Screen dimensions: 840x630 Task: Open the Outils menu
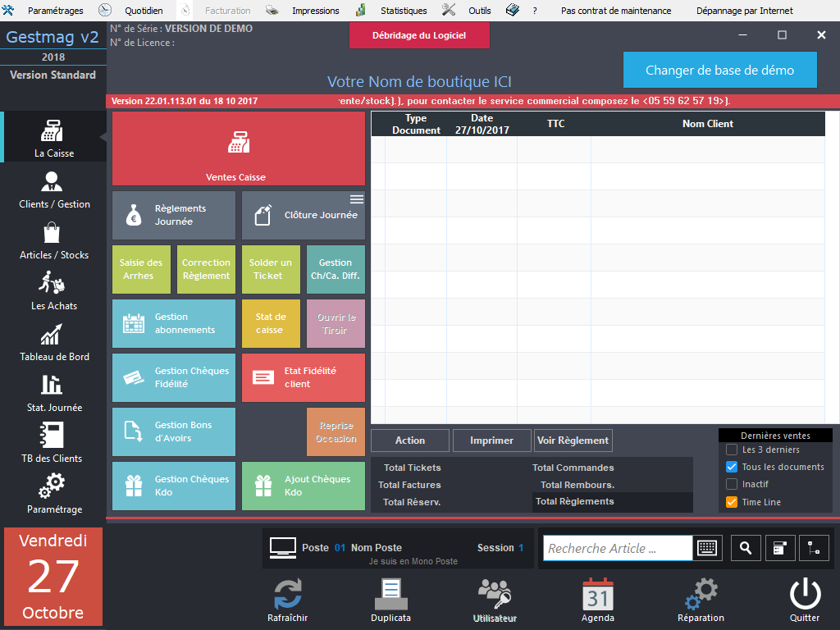[479, 11]
